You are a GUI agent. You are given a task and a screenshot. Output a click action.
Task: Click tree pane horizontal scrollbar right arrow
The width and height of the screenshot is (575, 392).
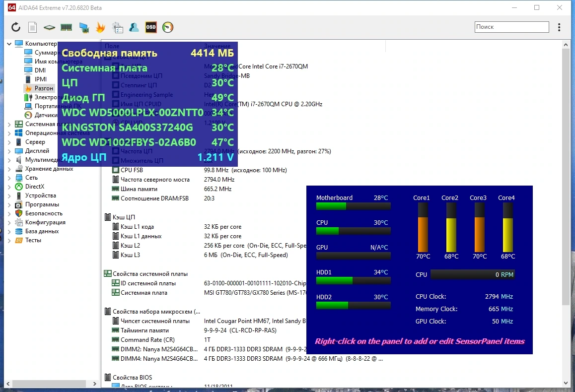click(95, 384)
